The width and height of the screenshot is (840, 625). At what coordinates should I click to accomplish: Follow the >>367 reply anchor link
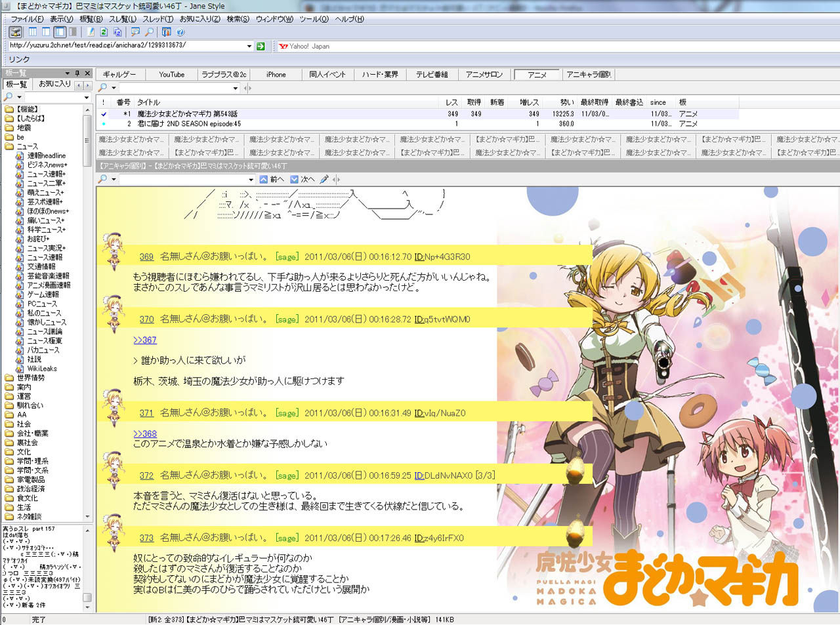point(145,340)
